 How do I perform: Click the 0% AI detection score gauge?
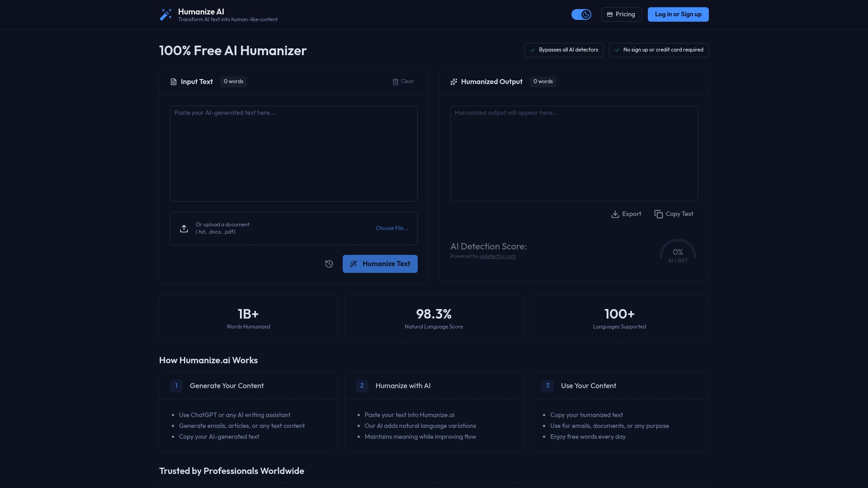(x=677, y=253)
